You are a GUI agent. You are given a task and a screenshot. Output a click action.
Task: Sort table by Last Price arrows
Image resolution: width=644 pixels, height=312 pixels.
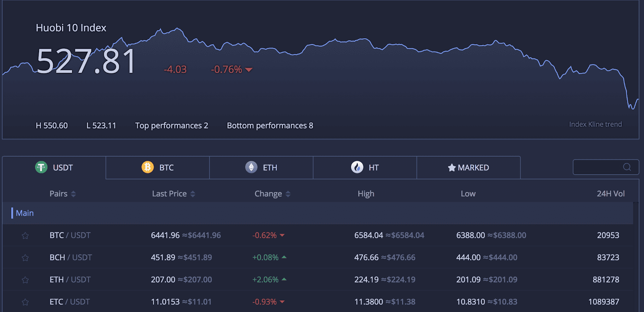[x=193, y=194]
